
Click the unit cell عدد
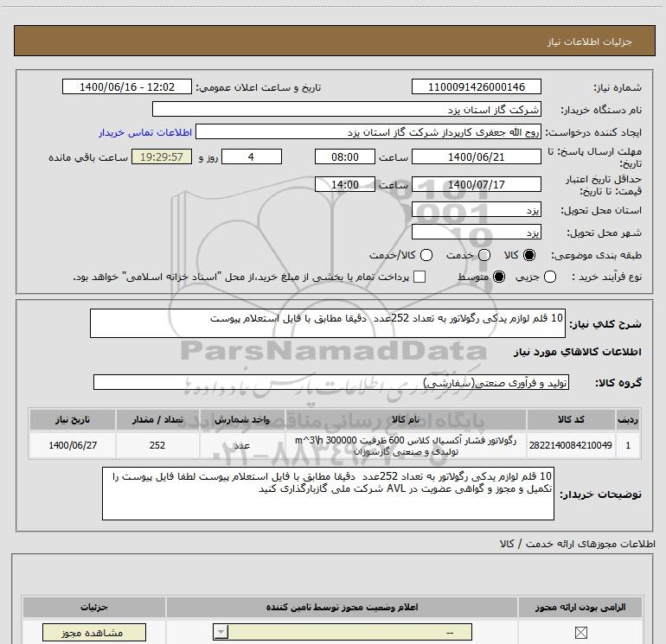point(241,445)
